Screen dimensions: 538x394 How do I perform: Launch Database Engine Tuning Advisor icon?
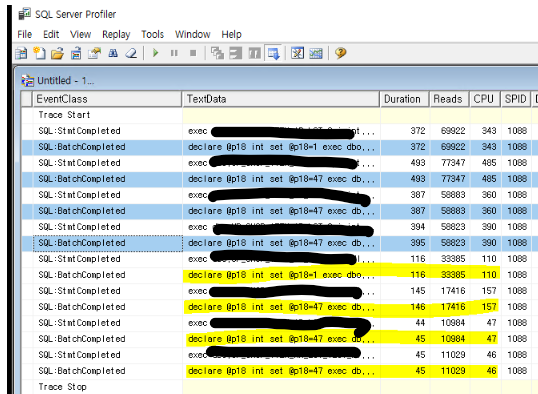(x=297, y=53)
